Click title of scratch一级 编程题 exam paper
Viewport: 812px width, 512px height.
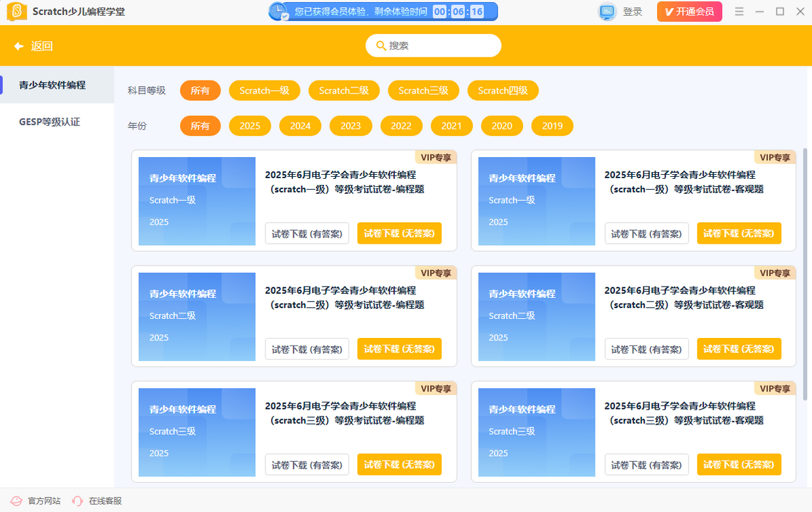pyautogui.click(x=344, y=182)
